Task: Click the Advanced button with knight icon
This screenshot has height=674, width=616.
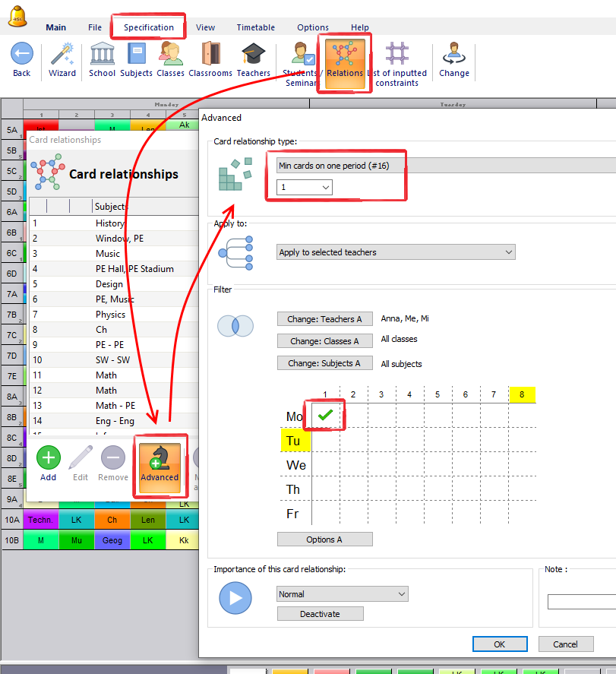Action: [x=160, y=464]
